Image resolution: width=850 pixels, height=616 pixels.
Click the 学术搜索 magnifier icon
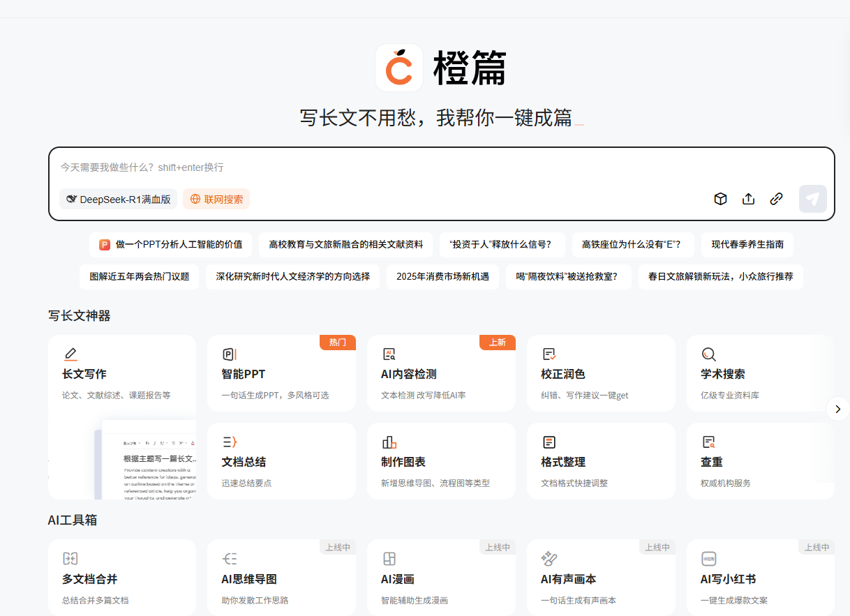tap(709, 354)
